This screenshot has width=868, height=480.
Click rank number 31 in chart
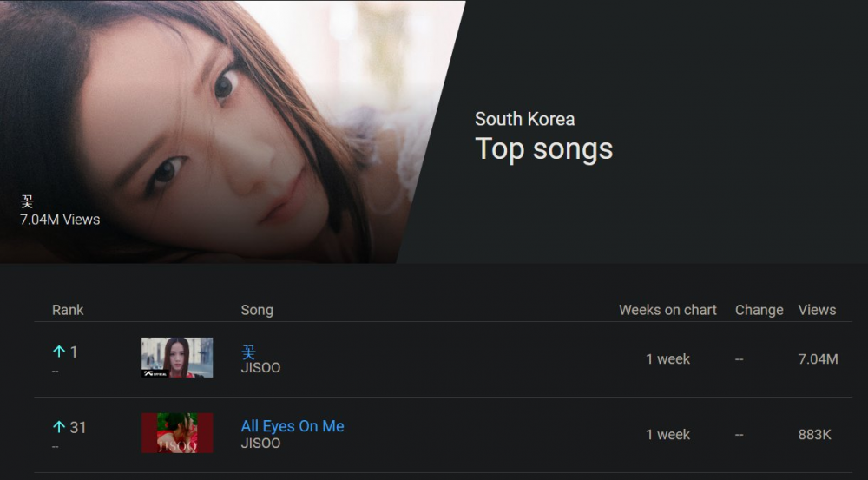coord(78,427)
